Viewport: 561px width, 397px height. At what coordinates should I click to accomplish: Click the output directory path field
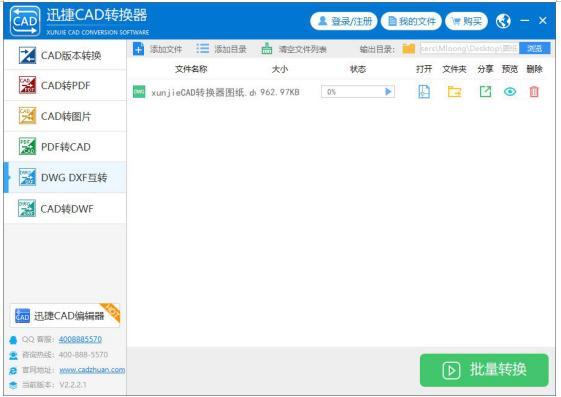pyautogui.click(x=469, y=48)
